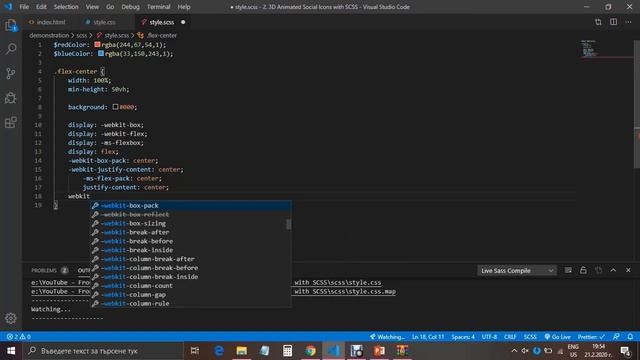Select -webkit-column-gap suggestion
640x360 pixels.
pyautogui.click(x=191, y=295)
